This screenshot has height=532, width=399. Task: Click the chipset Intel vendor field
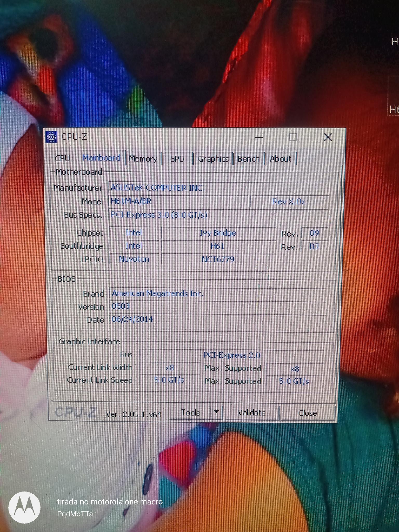tap(134, 232)
